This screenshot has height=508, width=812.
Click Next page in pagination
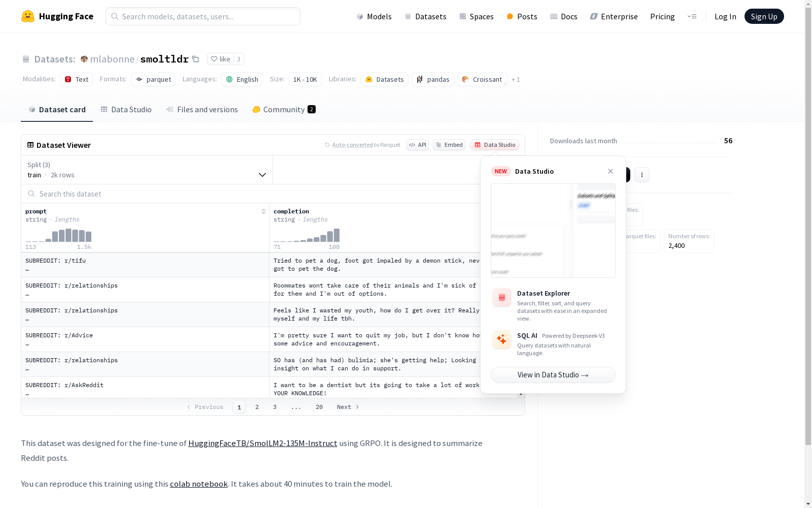pos(348,407)
